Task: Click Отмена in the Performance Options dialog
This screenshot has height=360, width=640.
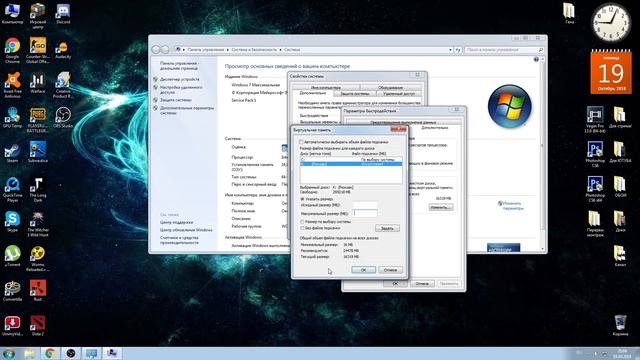Action: pyautogui.click(x=422, y=283)
